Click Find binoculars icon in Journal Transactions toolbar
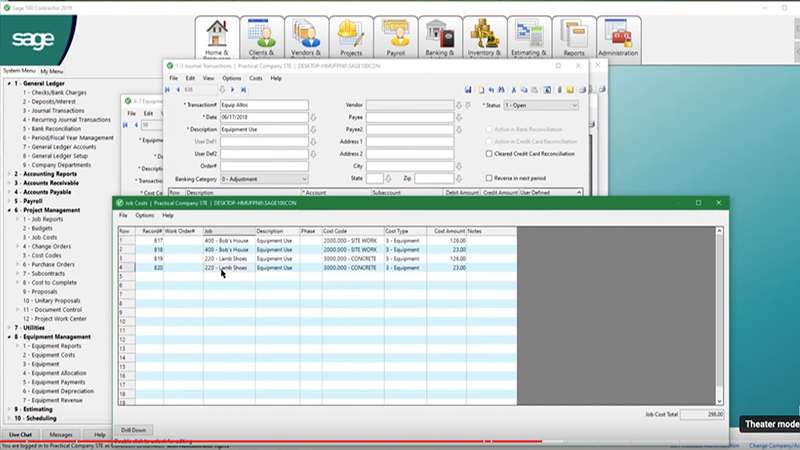 click(501, 90)
